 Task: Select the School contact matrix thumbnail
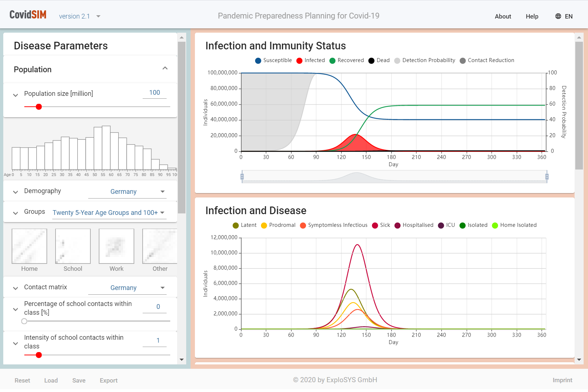pos(73,246)
